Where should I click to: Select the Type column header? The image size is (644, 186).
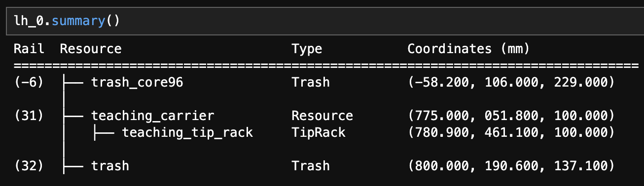[x=307, y=49]
